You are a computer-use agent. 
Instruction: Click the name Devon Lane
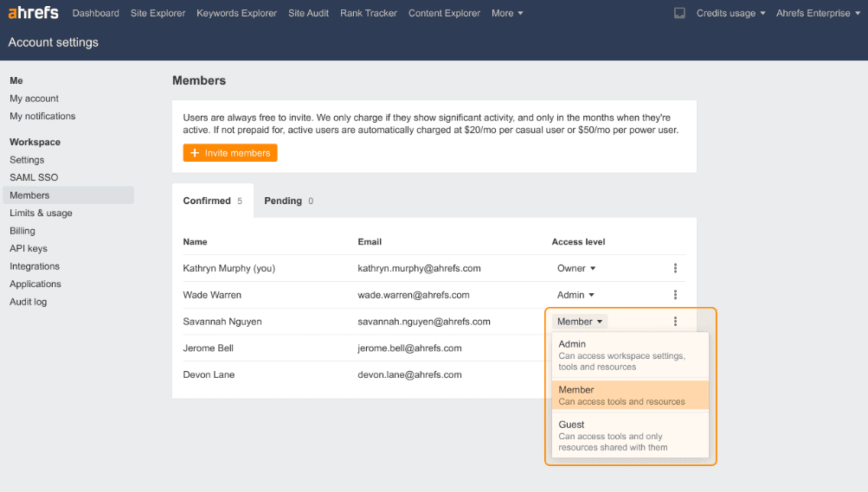209,374
